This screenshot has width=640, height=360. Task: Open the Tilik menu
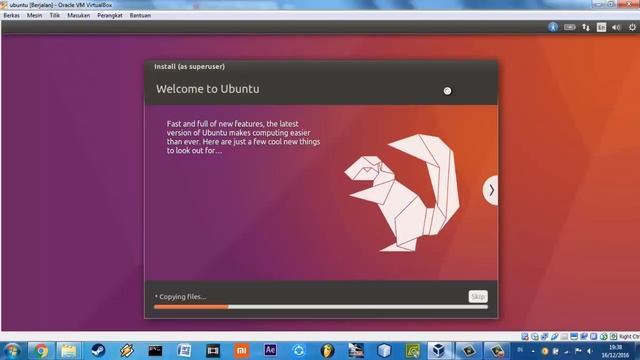tap(55, 15)
